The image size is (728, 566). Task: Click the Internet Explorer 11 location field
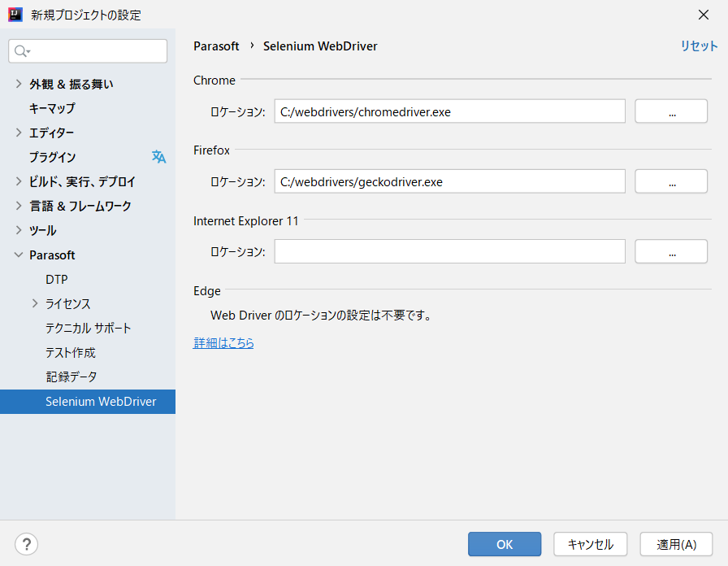pyautogui.click(x=449, y=251)
